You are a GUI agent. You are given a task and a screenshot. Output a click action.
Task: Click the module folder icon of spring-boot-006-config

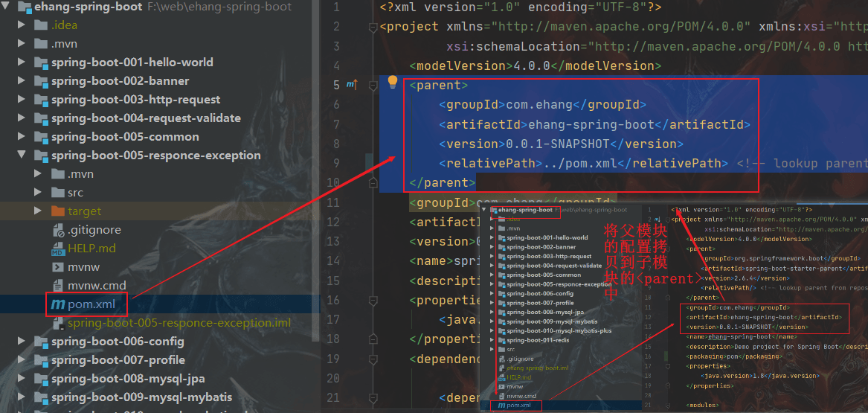(x=41, y=342)
